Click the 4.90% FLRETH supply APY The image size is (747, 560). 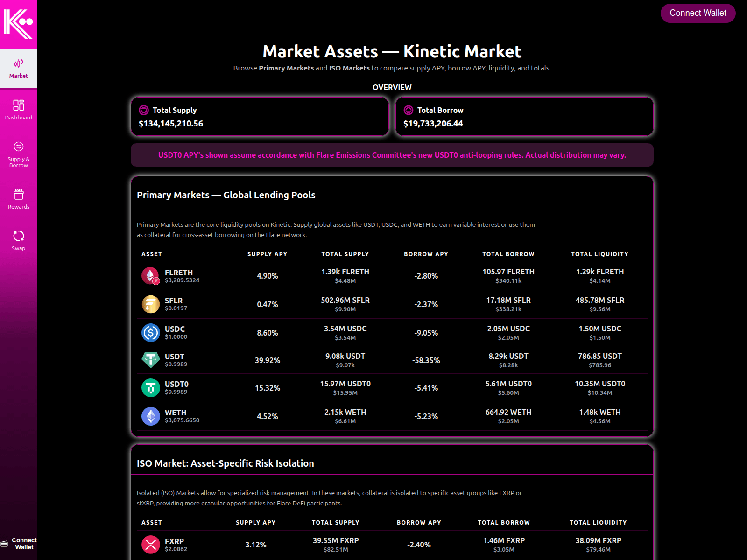268,276
